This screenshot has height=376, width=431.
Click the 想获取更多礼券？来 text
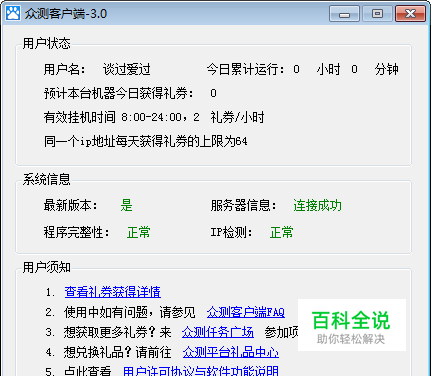coord(117,332)
